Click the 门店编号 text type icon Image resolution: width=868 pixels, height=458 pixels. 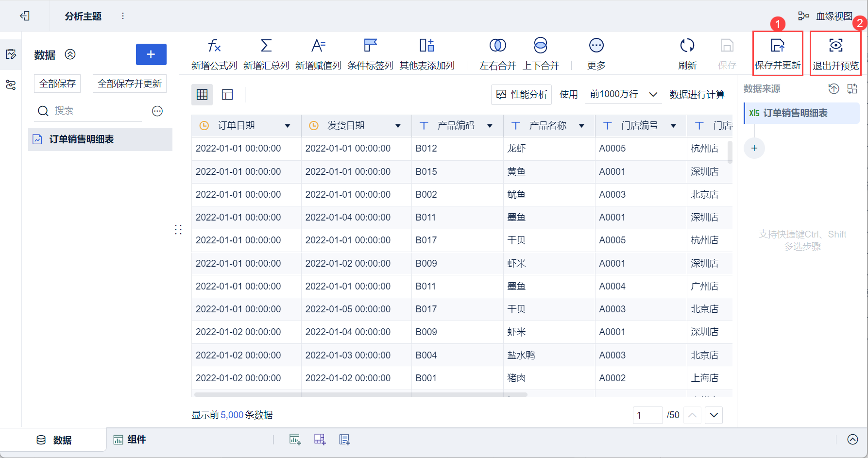pyautogui.click(x=608, y=126)
